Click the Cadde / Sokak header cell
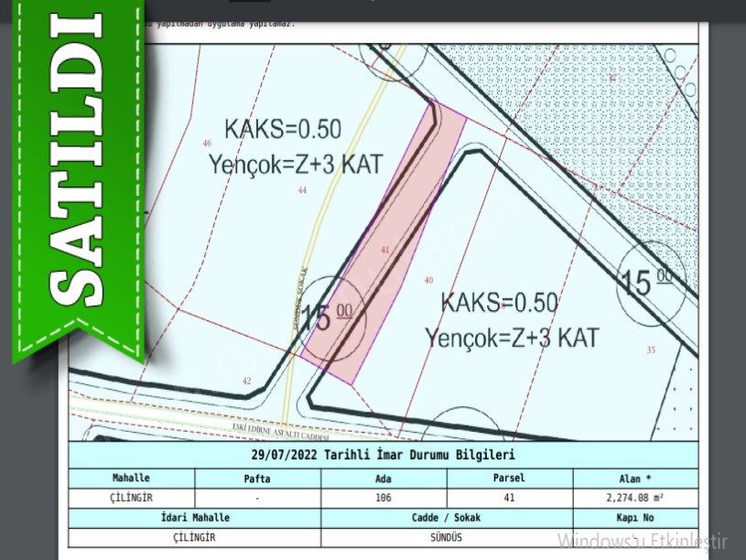Viewport: 746px width, 560px height. tap(447, 517)
